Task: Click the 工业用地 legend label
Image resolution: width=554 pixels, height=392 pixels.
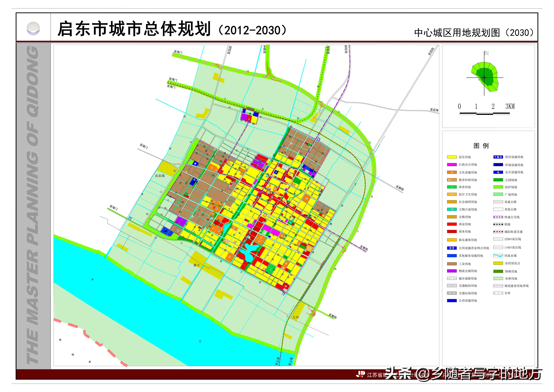Action: pos(465,264)
